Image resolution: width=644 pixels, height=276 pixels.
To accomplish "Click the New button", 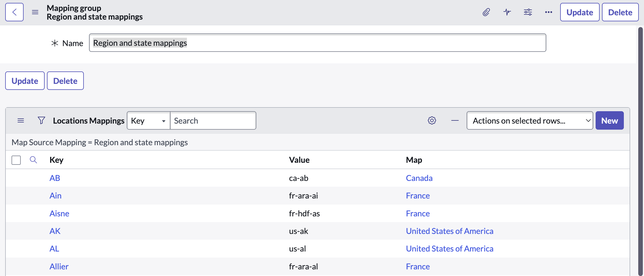I will (x=609, y=120).
